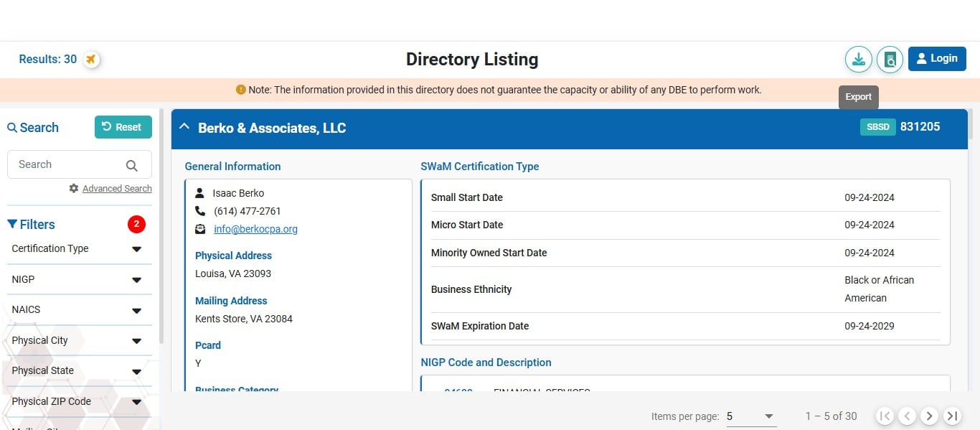Click the Search heading magnifier icon
Viewport: 980px width, 430px height.
[x=12, y=128]
